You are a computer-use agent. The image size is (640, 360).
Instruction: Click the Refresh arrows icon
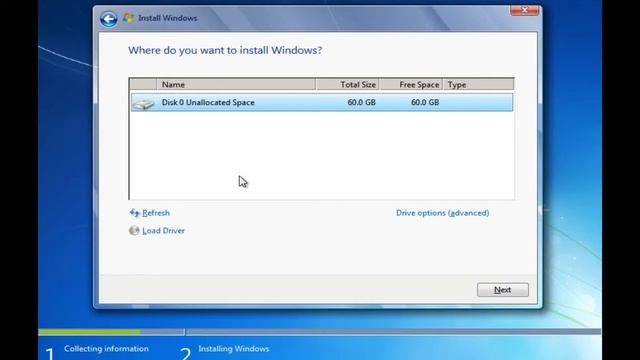(134, 213)
